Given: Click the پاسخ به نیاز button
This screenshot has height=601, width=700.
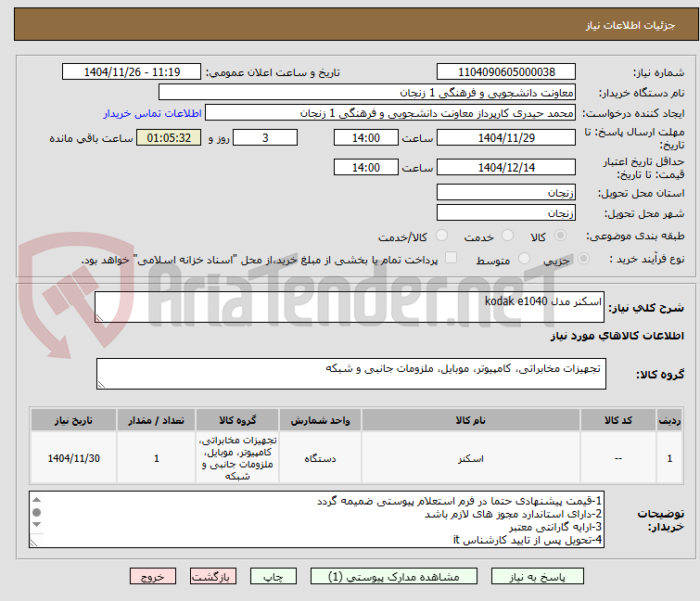Looking at the screenshot, I should coord(537,577).
